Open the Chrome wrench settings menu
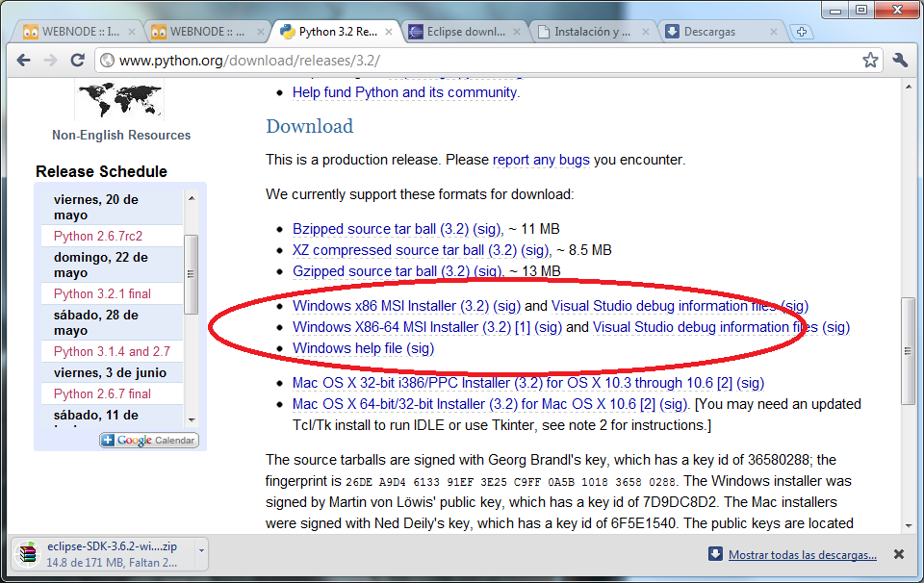Image resolution: width=924 pixels, height=583 pixels. [900, 60]
